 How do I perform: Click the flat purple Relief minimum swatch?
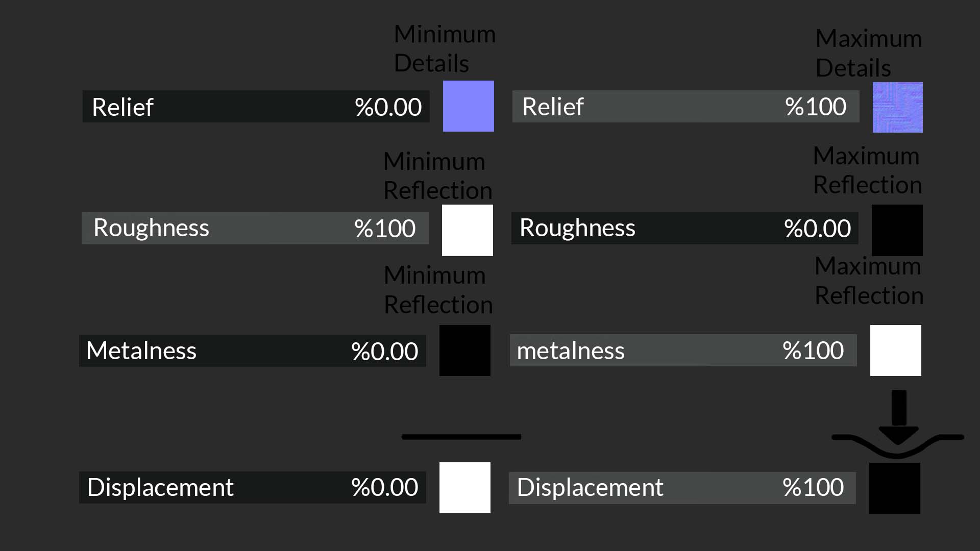tap(468, 106)
